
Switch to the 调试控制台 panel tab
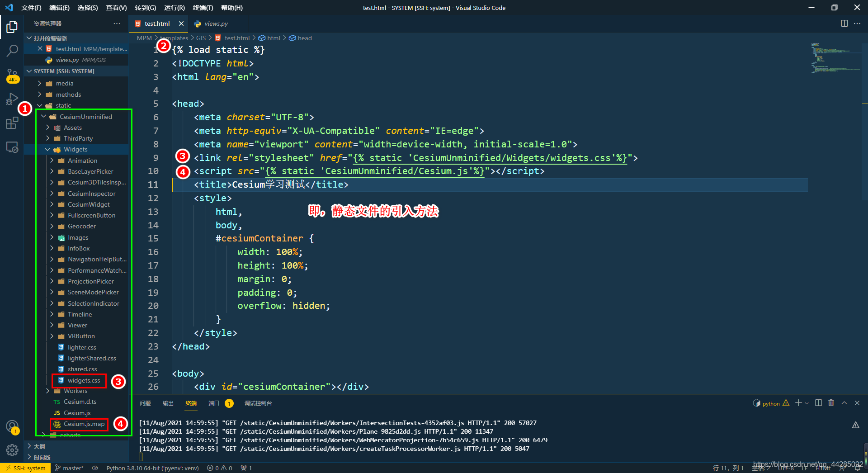[258, 403]
